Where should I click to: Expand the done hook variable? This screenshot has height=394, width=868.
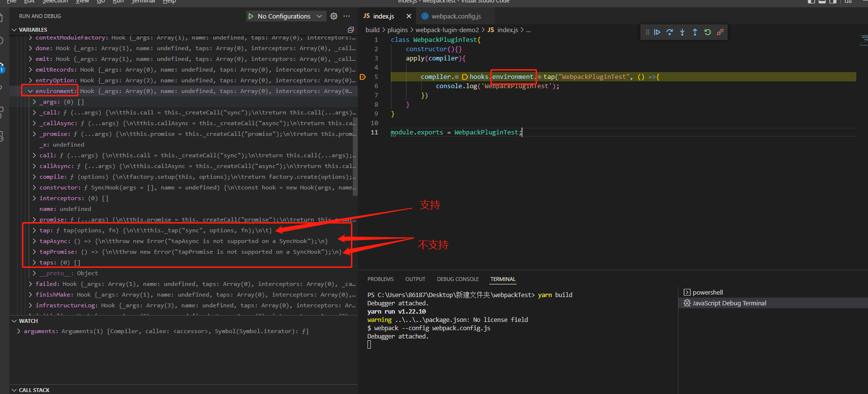coord(30,48)
